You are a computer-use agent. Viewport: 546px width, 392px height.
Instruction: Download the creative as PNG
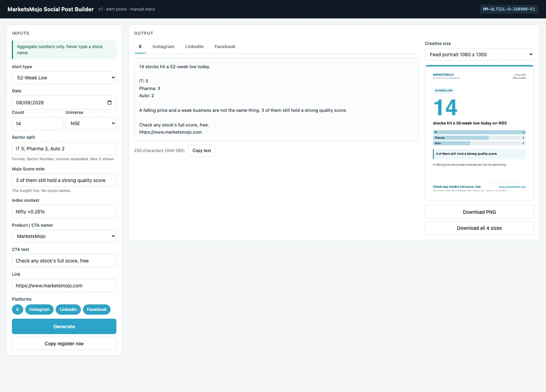pos(479,212)
